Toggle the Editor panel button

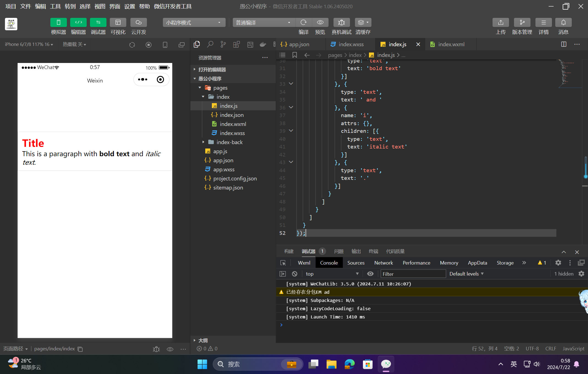pyautogui.click(x=78, y=23)
